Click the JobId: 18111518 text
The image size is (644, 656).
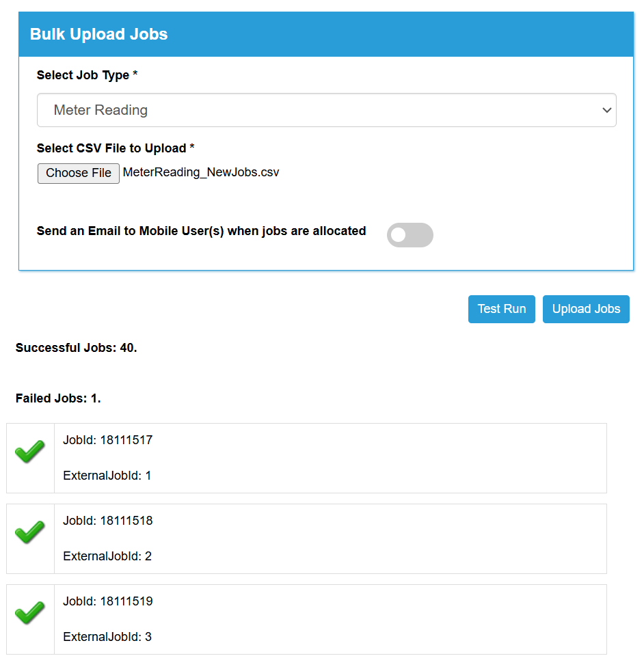pyautogui.click(x=107, y=521)
